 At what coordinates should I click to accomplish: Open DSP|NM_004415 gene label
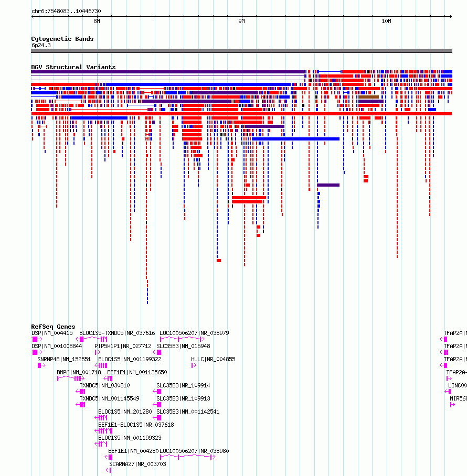52,333
